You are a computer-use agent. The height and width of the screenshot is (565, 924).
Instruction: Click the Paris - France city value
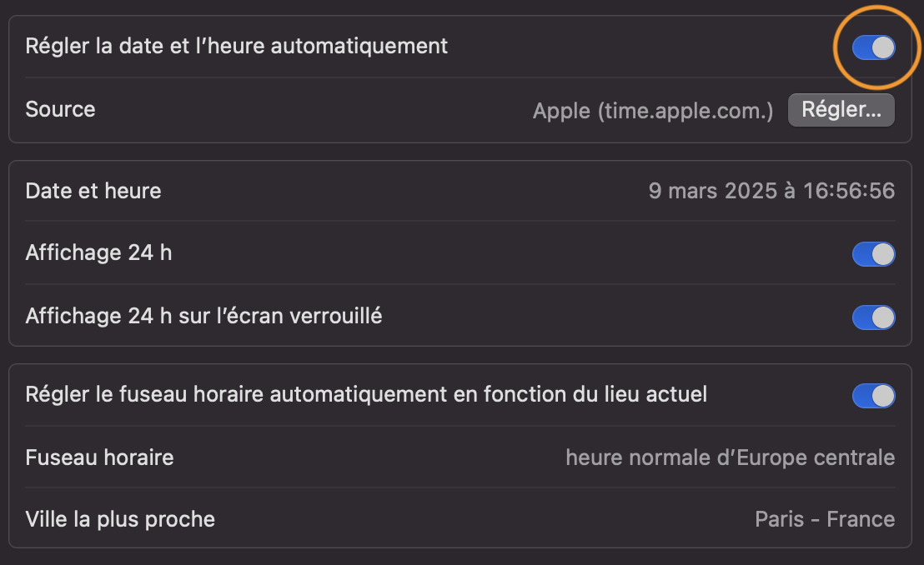825,520
